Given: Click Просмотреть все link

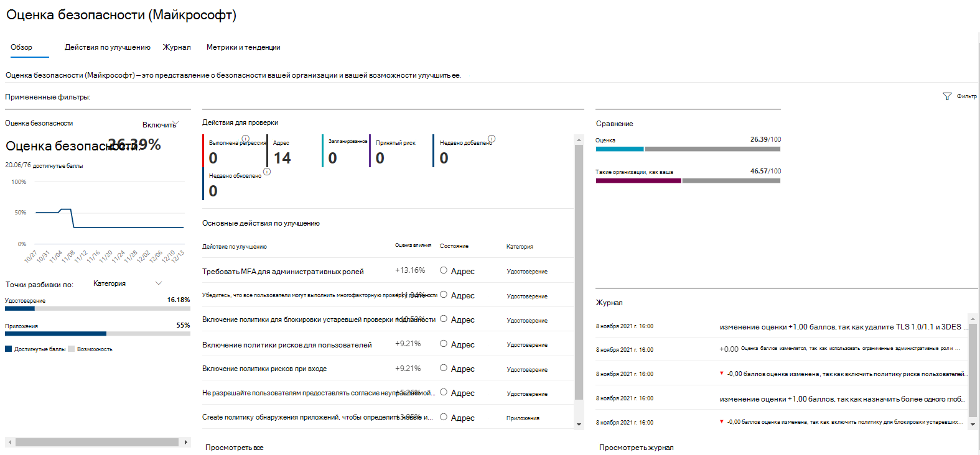Looking at the screenshot, I should click(x=235, y=448).
